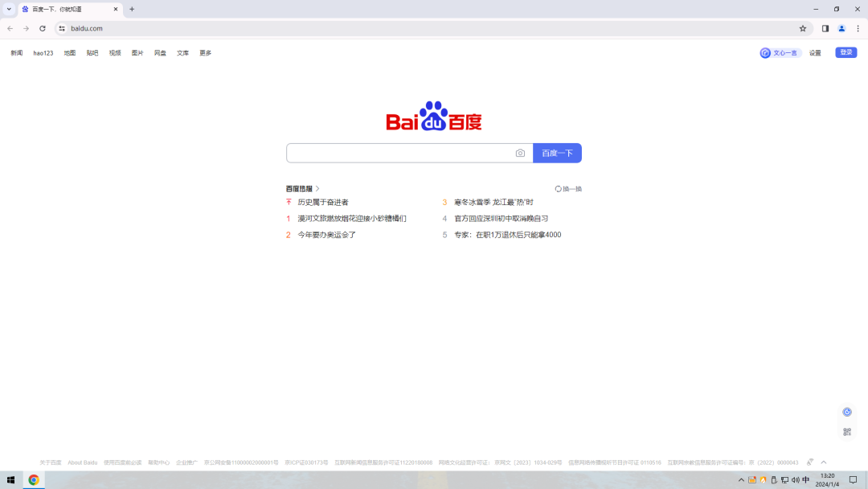The width and height of the screenshot is (868, 489).
Task: Open the volume icon in system tray
Action: (x=796, y=480)
